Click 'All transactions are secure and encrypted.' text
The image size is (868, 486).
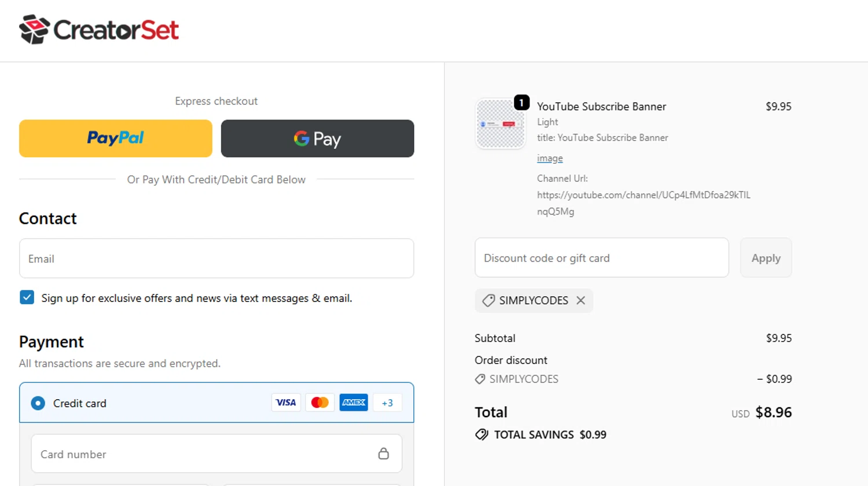click(x=120, y=363)
